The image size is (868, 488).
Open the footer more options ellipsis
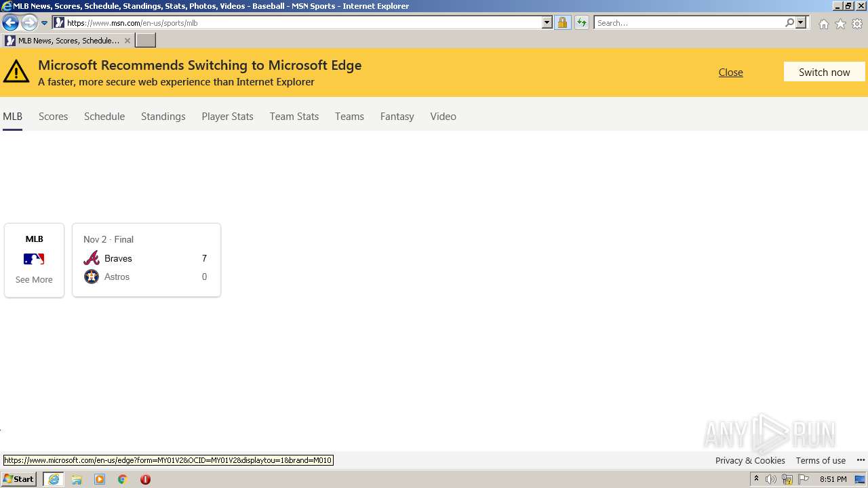click(x=861, y=460)
